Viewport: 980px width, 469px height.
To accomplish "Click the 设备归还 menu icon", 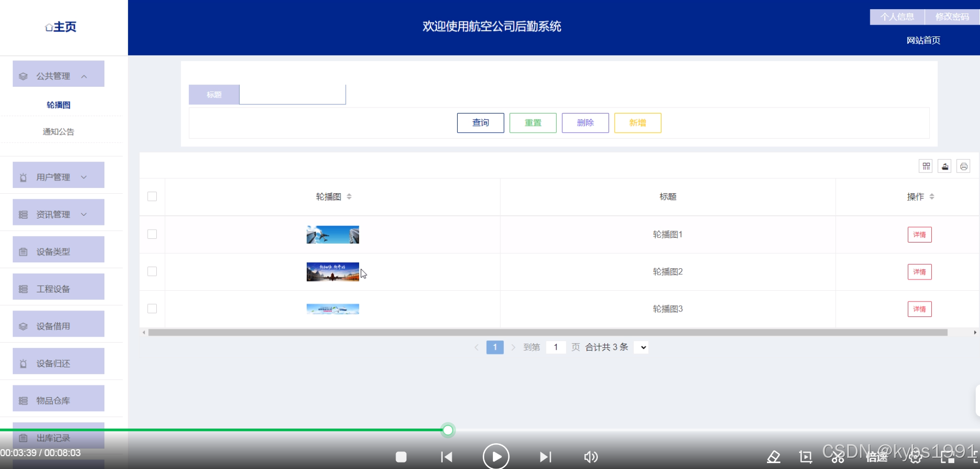I will [x=23, y=364].
